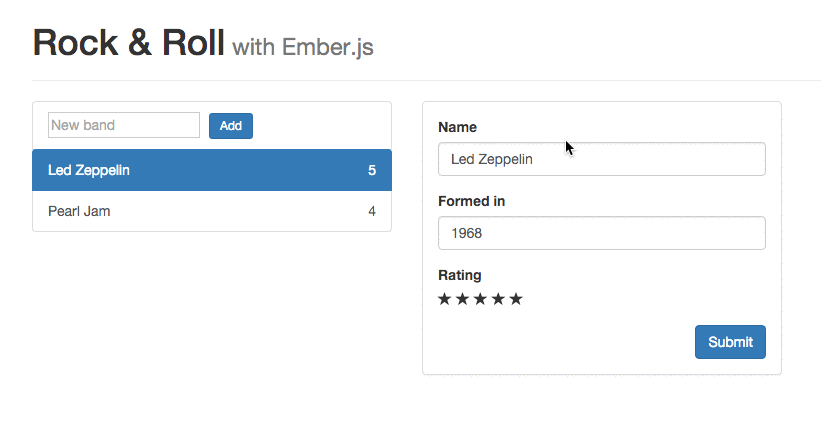The image size is (821, 430).
Task: Click the second rating star
Action: pos(462,299)
